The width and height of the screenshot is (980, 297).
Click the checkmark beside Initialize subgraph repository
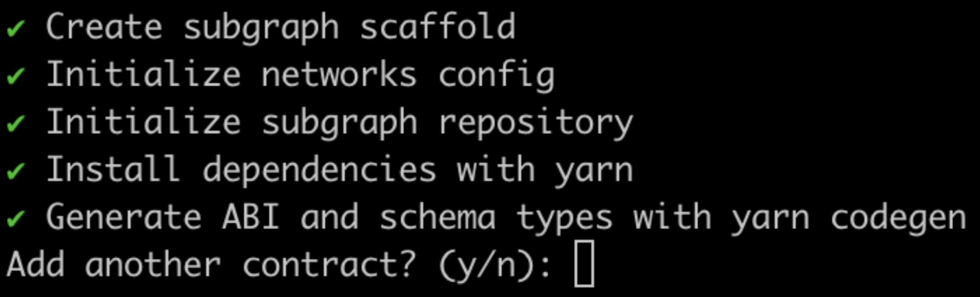pyautogui.click(x=16, y=124)
